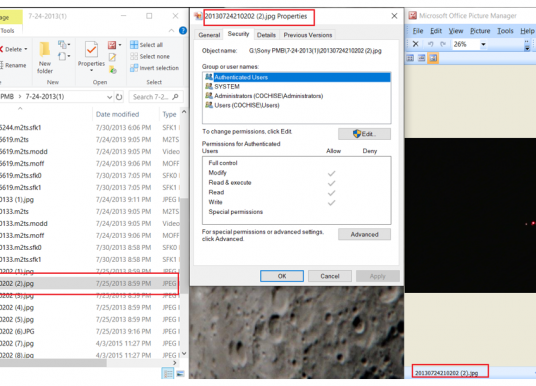Viewport: 536px width, 386px height.
Task: Click the Properties ribbon icon
Action: click(x=91, y=56)
